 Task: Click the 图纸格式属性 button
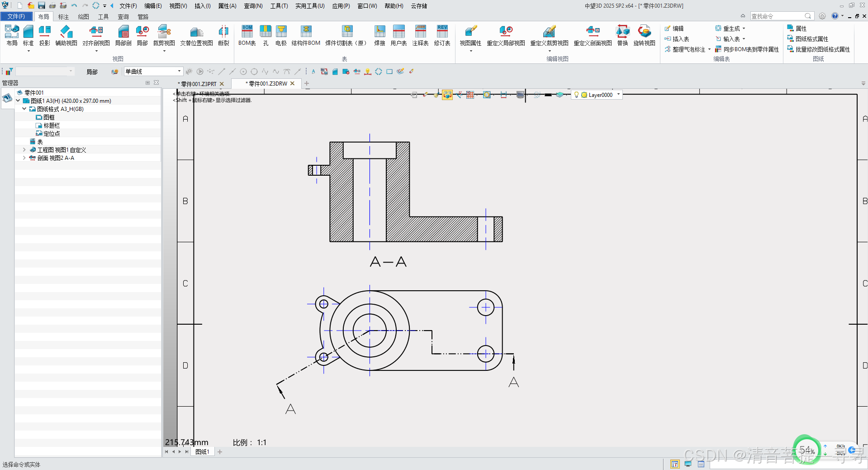pos(808,39)
